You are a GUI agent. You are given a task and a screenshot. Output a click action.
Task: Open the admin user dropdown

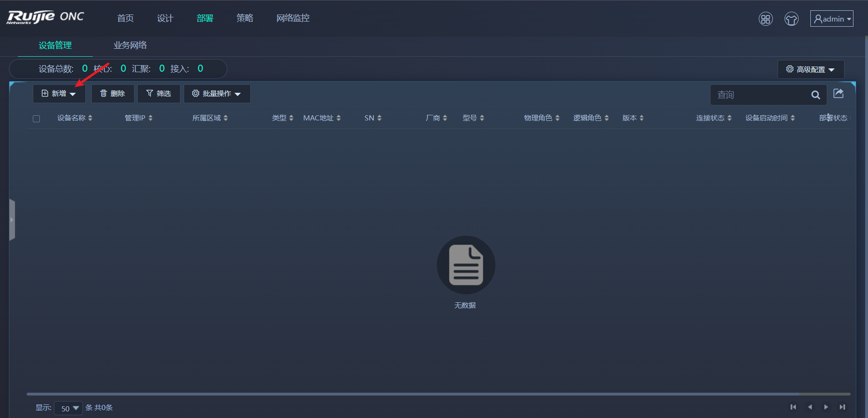[x=832, y=19]
